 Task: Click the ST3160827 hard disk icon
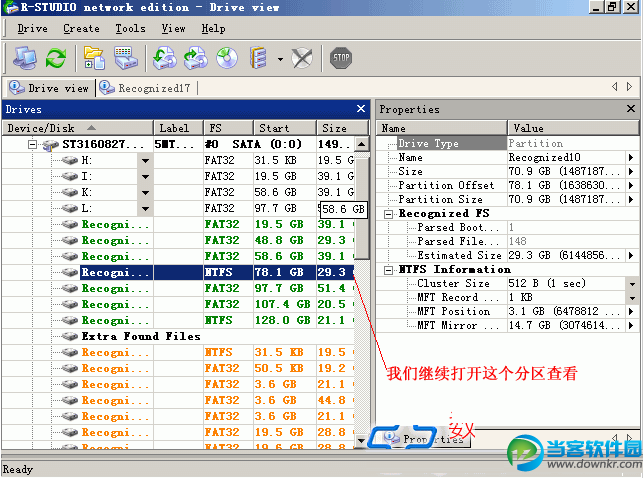pos(51,144)
